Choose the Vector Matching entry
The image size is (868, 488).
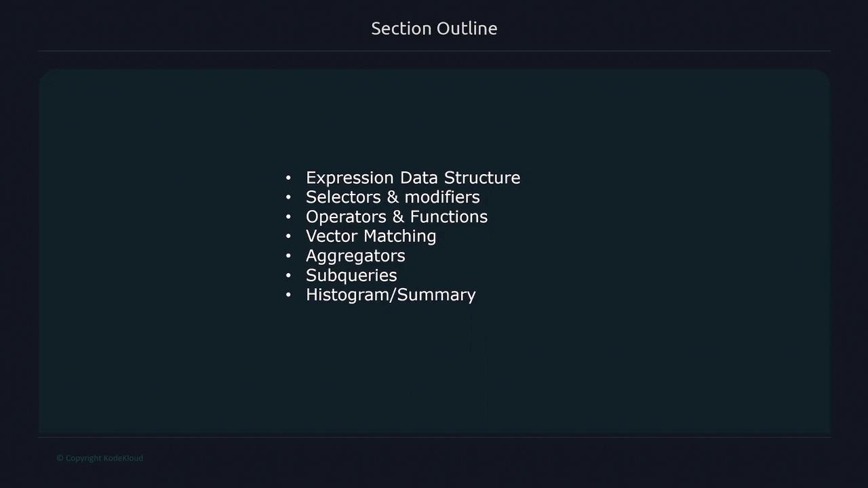[370, 237]
